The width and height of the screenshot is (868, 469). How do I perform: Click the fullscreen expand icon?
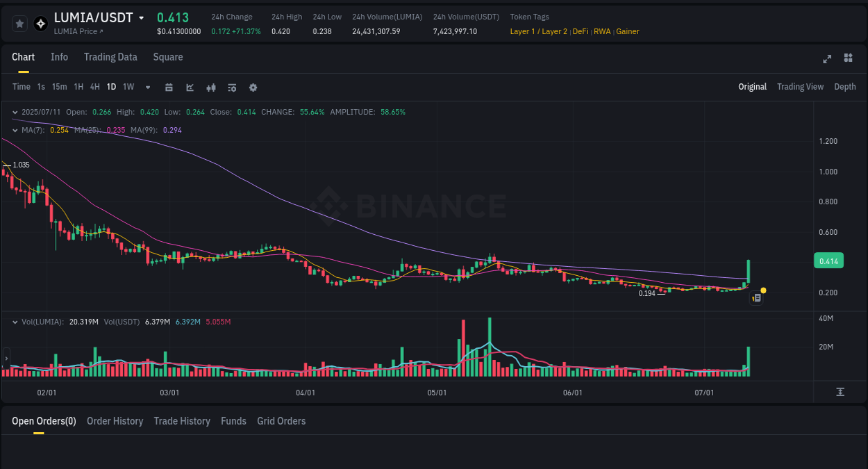point(827,58)
